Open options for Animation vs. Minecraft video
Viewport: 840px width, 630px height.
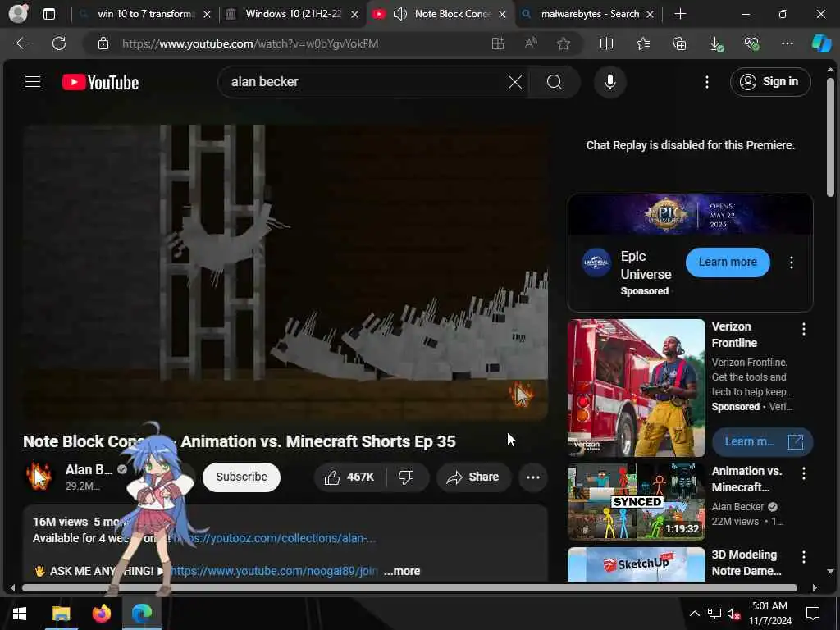804,473
